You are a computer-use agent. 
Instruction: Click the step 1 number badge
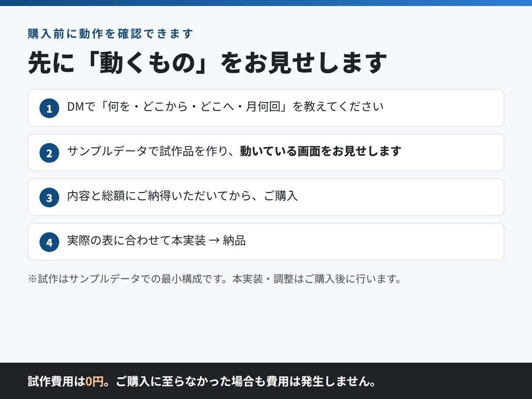[x=49, y=108]
